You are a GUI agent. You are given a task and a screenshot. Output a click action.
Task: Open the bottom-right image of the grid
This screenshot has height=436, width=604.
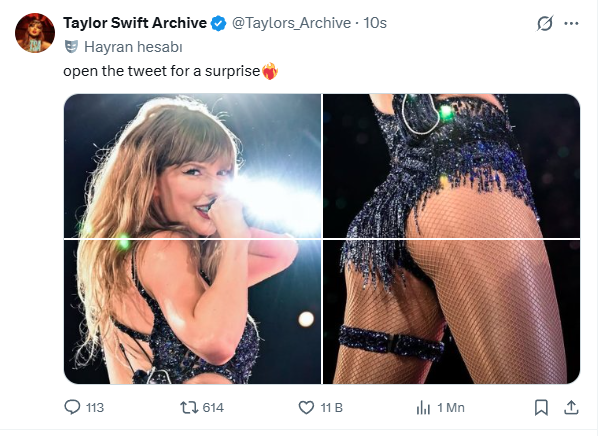[x=451, y=312]
